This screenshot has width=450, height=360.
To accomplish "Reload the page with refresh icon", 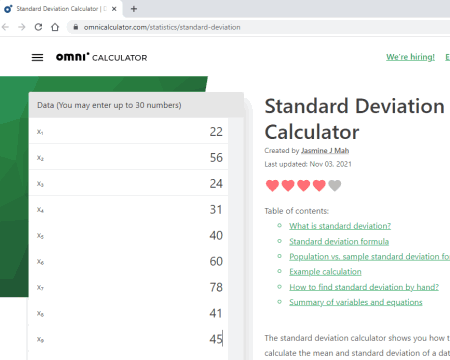I will (x=38, y=27).
